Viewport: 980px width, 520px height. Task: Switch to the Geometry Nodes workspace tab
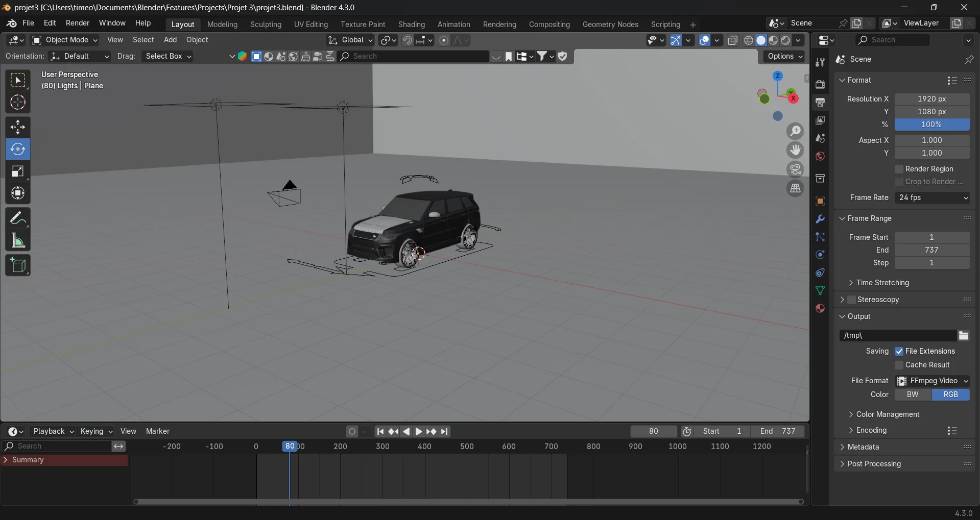click(610, 24)
